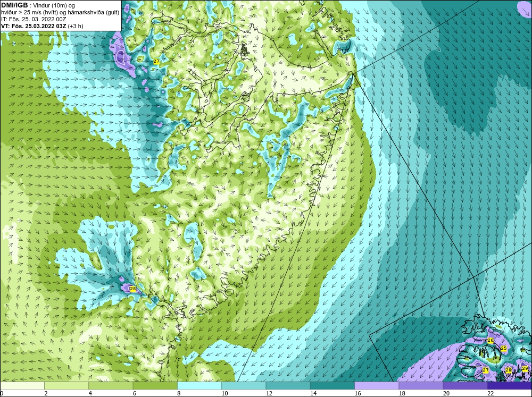532x397 pixels.
Task: Click gust label '28' on the southwest fjord wind jet
Action: [x=132, y=289]
